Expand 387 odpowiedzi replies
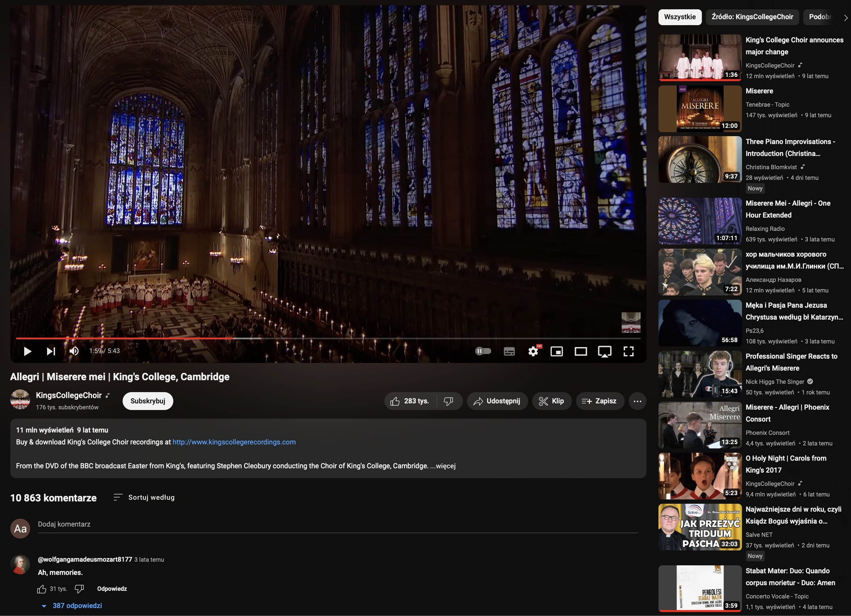851x616 pixels. 72,605
